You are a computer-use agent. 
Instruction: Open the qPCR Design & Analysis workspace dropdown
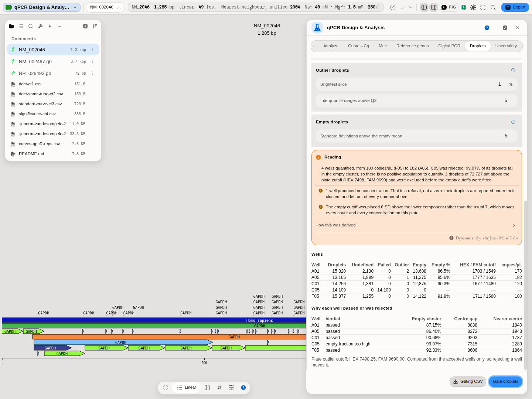pos(42,7)
